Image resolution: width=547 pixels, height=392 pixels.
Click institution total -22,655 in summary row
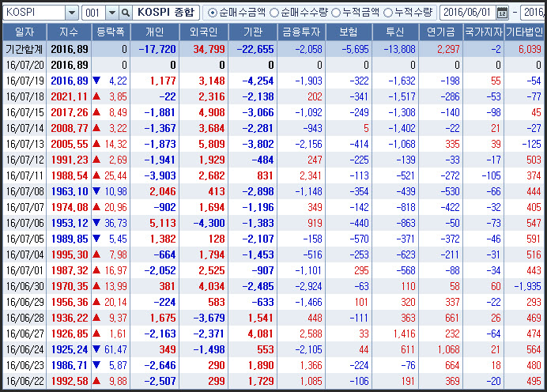tap(255, 49)
